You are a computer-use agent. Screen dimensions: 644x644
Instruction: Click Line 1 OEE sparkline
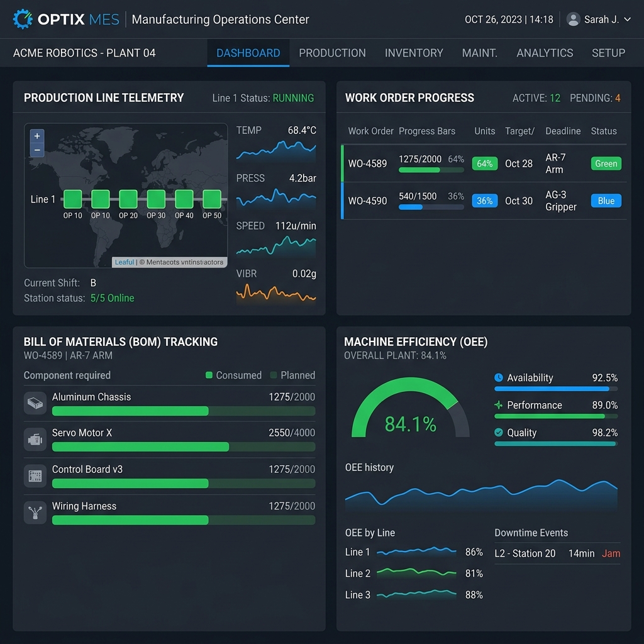[416, 552]
